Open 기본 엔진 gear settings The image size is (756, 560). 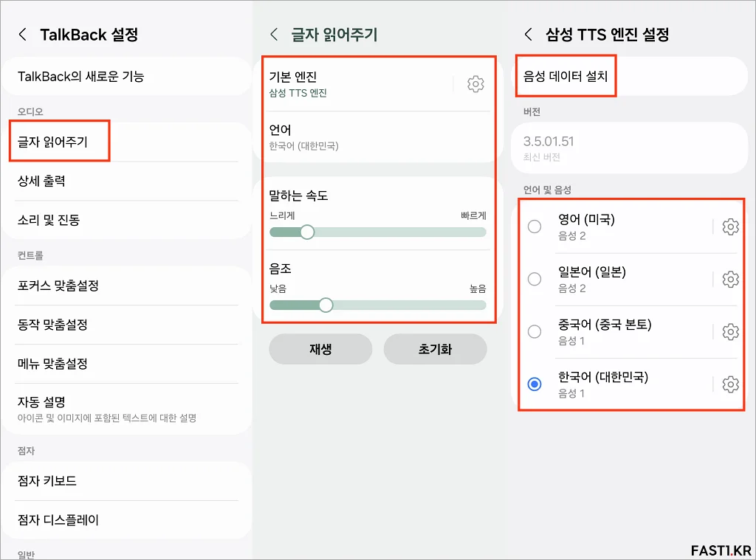(475, 84)
